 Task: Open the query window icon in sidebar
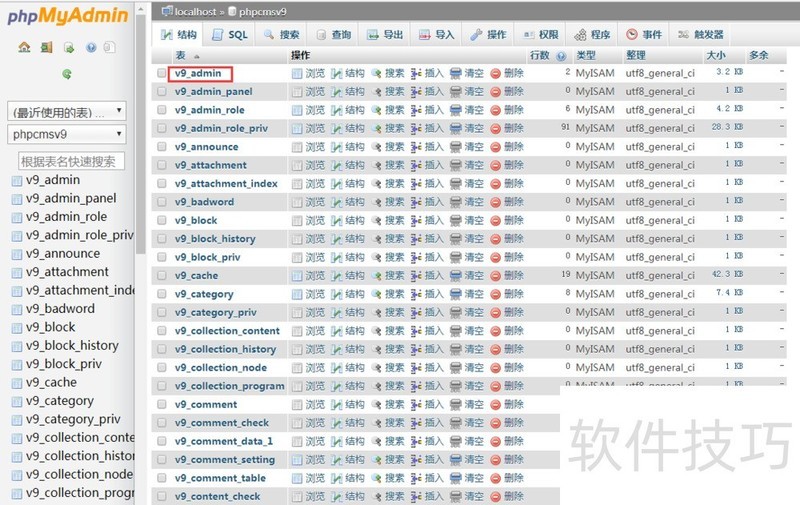(x=68, y=48)
